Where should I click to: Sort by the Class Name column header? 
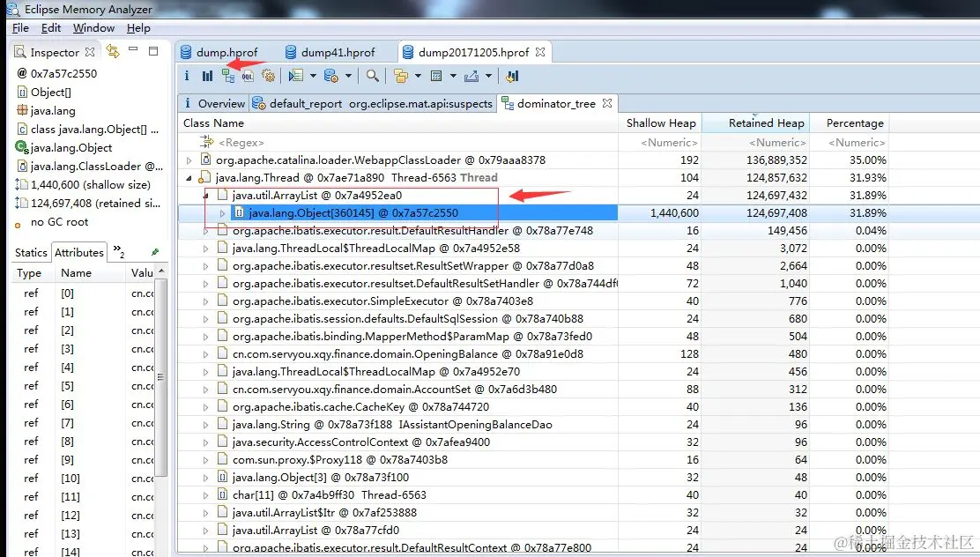(x=398, y=123)
